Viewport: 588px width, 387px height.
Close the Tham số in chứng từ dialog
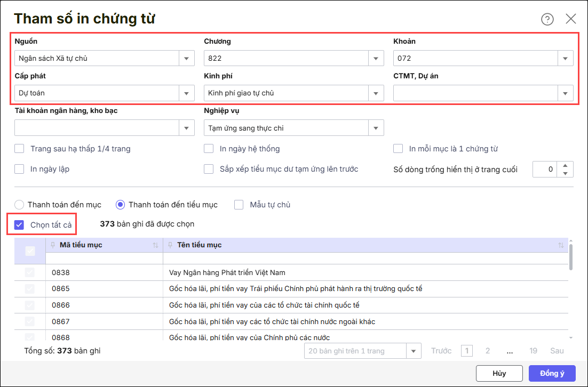(571, 19)
